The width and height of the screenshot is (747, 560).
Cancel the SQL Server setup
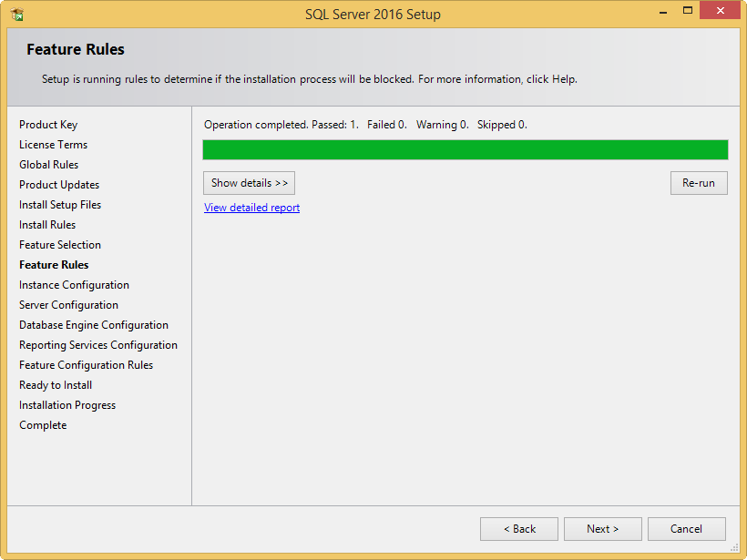click(x=687, y=529)
